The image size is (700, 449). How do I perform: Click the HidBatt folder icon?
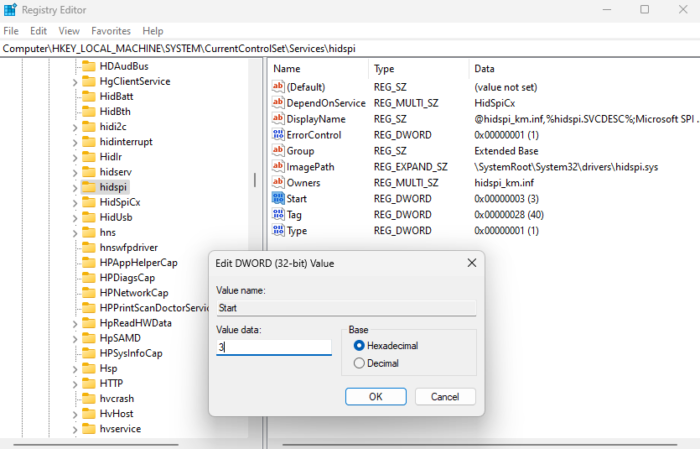pyautogui.click(x=89, y=96)
